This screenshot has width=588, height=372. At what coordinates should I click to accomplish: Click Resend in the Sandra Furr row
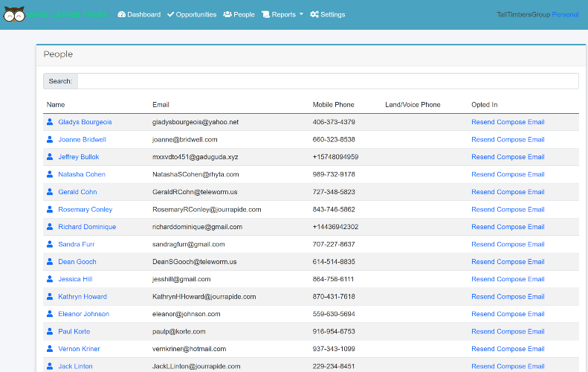(x=483, y=244)
